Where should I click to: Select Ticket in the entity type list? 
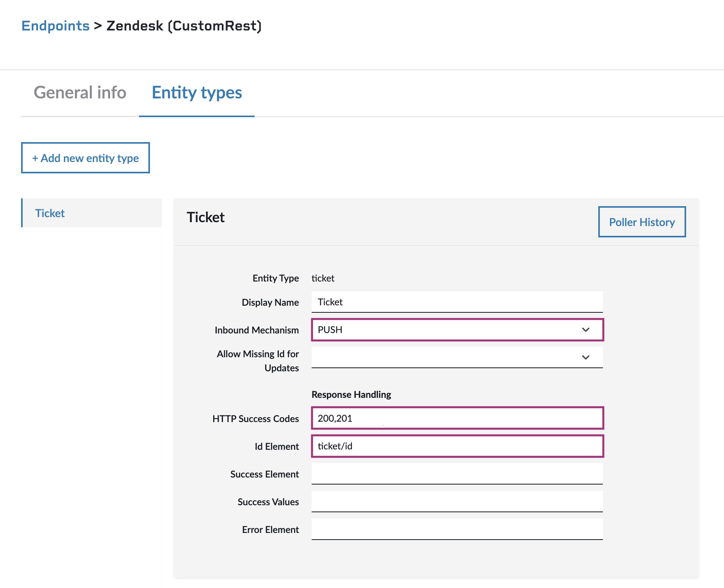(x=91, y=213)
